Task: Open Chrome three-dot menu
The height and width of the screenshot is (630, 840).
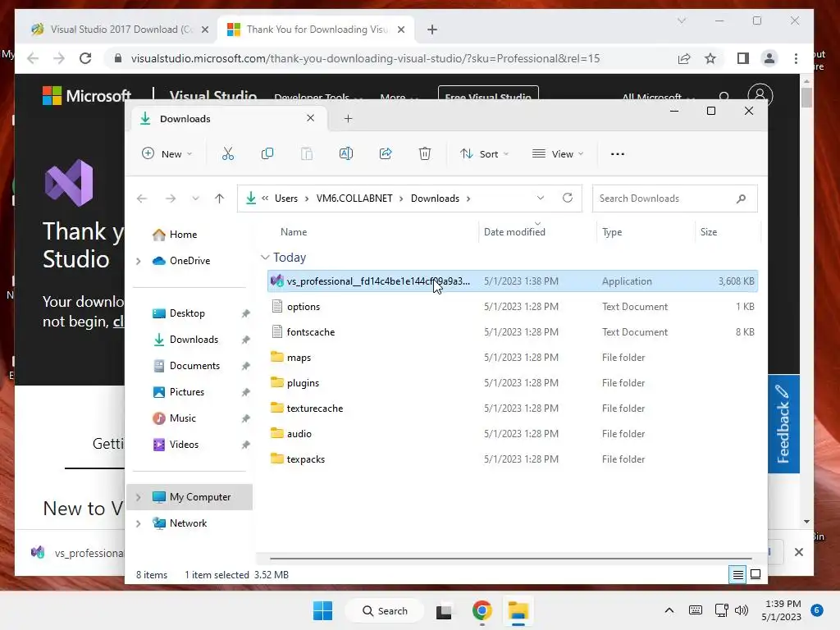Action: [x=796, y=58]
